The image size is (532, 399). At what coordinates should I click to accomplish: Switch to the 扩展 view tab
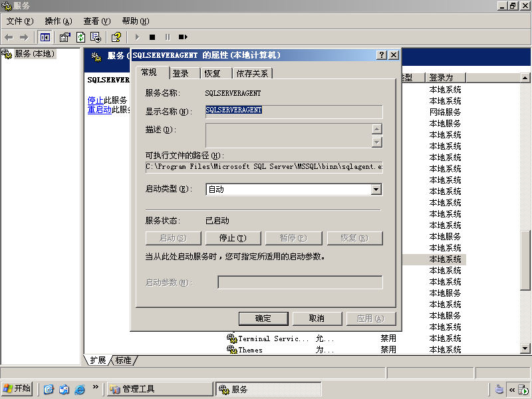click(98, 360)
